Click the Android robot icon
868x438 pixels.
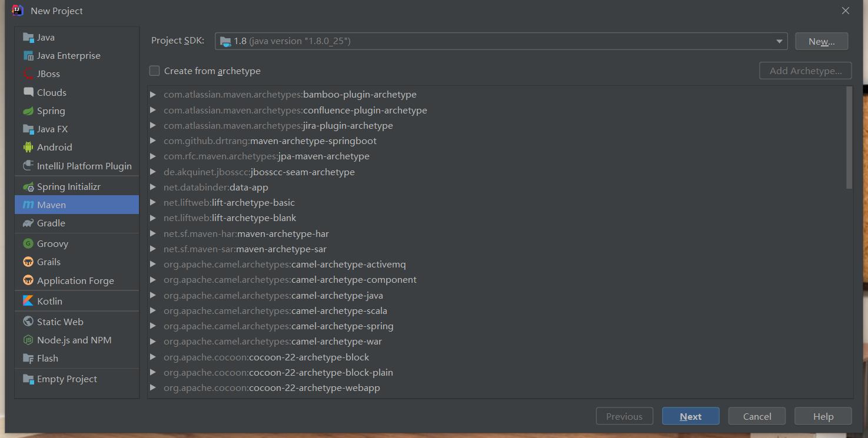(x=28, y=148)
